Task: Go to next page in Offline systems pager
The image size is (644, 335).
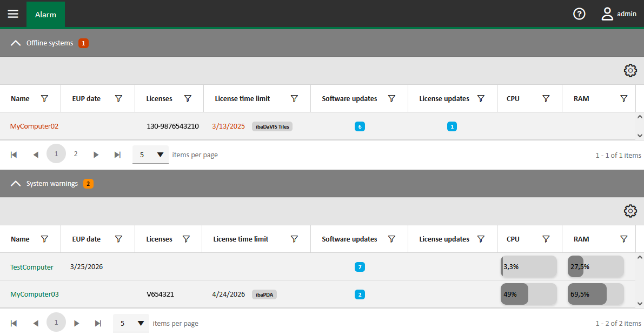Action: click(x=96, y=155)
